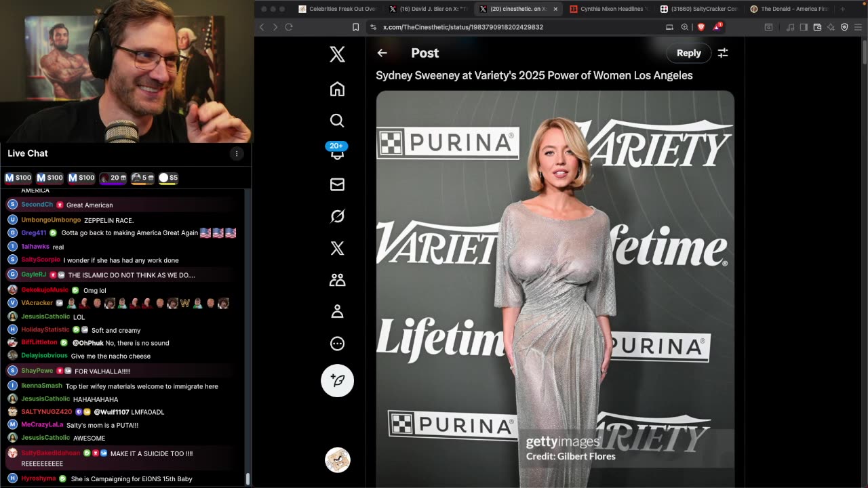Viewport: 868px width, 488px height.
Task: Click username 1alhawks in chat
Action: tap(35, 247)
